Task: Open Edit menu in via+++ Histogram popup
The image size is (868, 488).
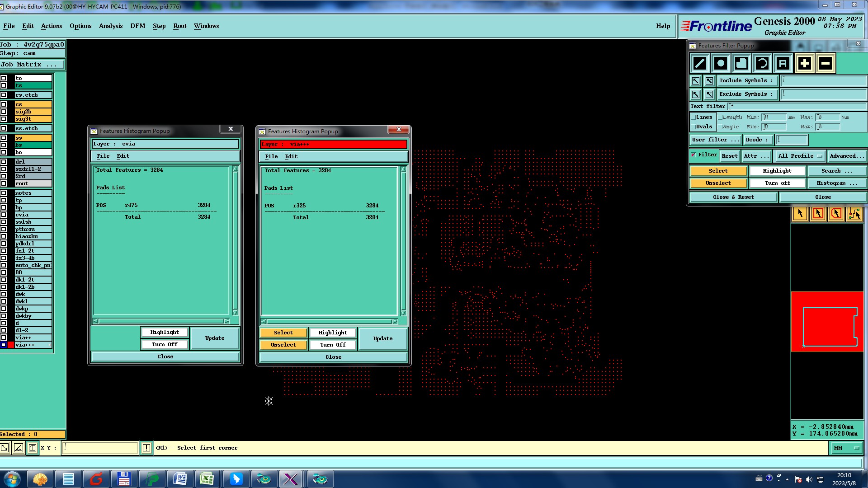Action: pos(291,156)
